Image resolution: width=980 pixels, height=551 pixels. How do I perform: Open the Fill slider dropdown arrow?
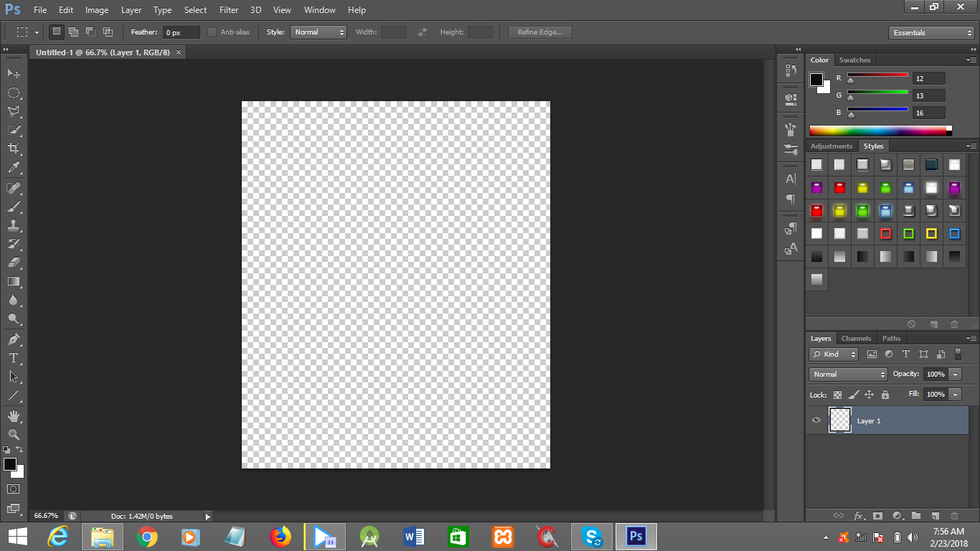point(955,395)
